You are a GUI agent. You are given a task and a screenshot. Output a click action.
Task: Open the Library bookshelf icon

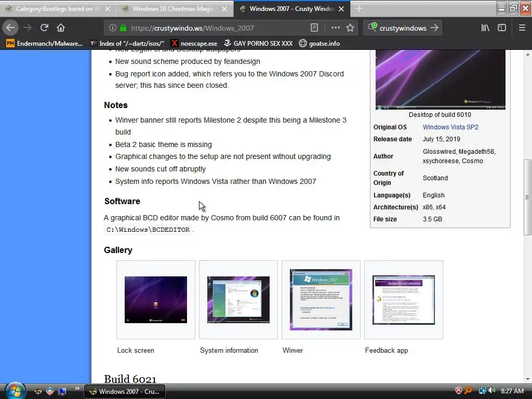[x=485, y=28]
